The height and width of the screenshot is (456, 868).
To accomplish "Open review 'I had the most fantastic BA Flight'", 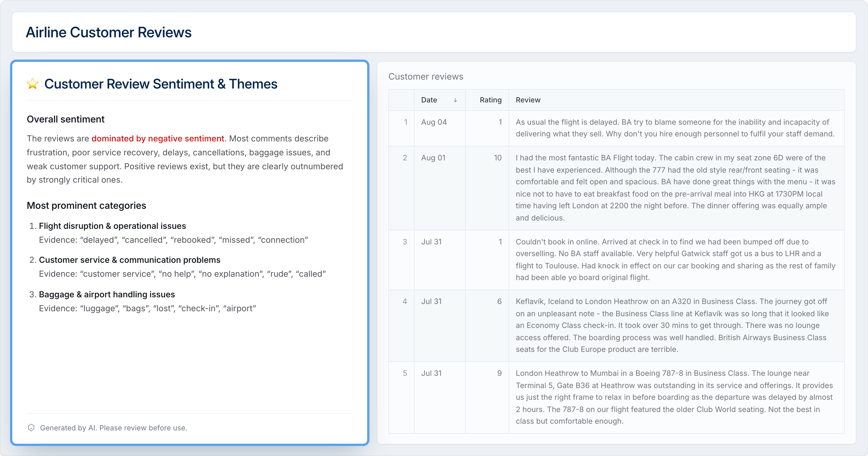I will (x=676, y=188).
